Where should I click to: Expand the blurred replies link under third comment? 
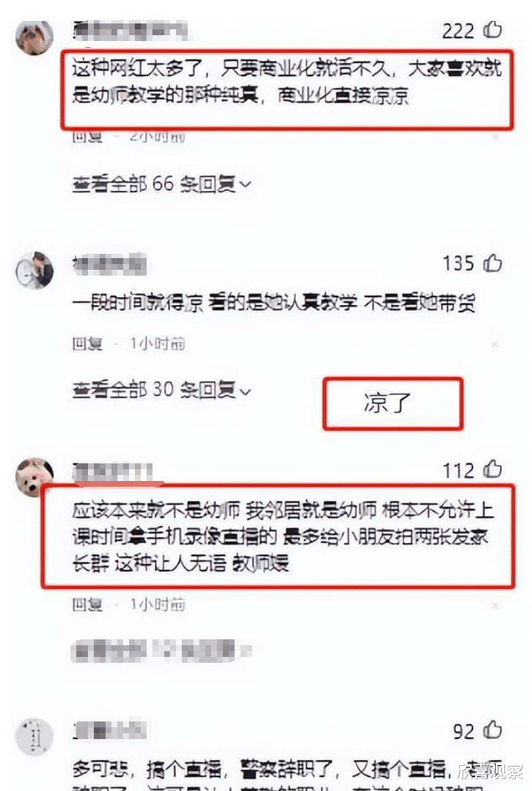162,650
